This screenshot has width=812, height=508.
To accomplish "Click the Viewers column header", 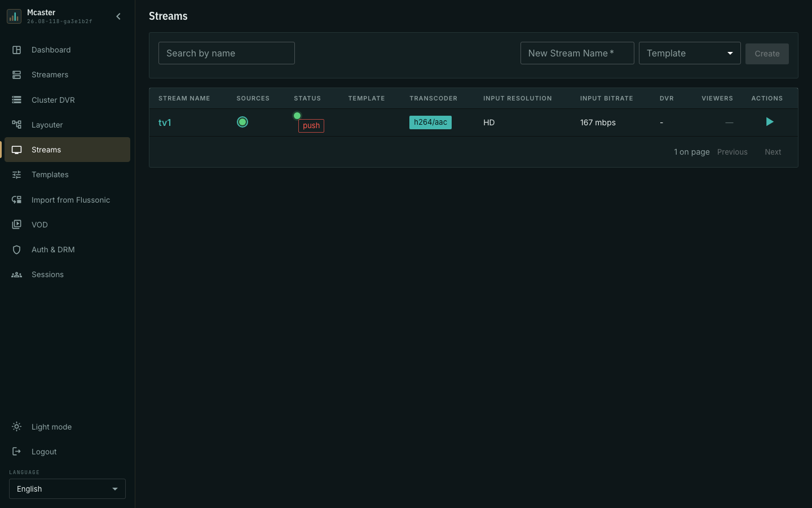I will [x=717, y=98].
